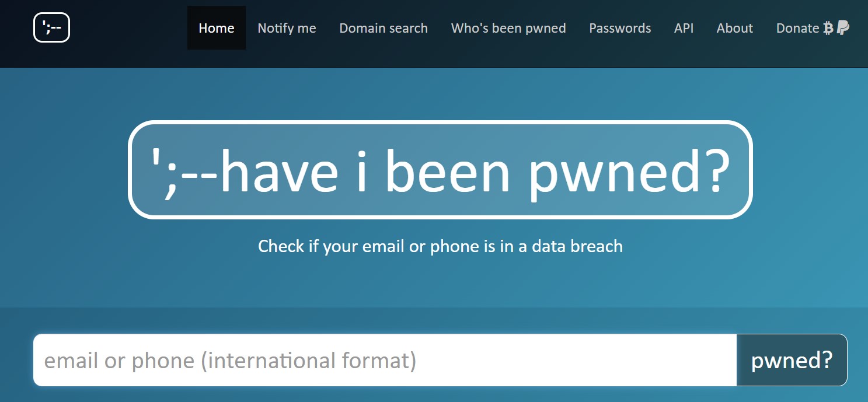Open the Notify me page
Viewport: 868px width, 402px height.
[287, 27]
